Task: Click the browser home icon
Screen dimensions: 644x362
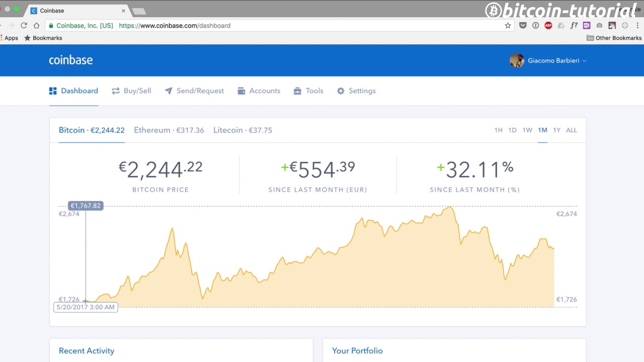Action: tap(36, 25)
